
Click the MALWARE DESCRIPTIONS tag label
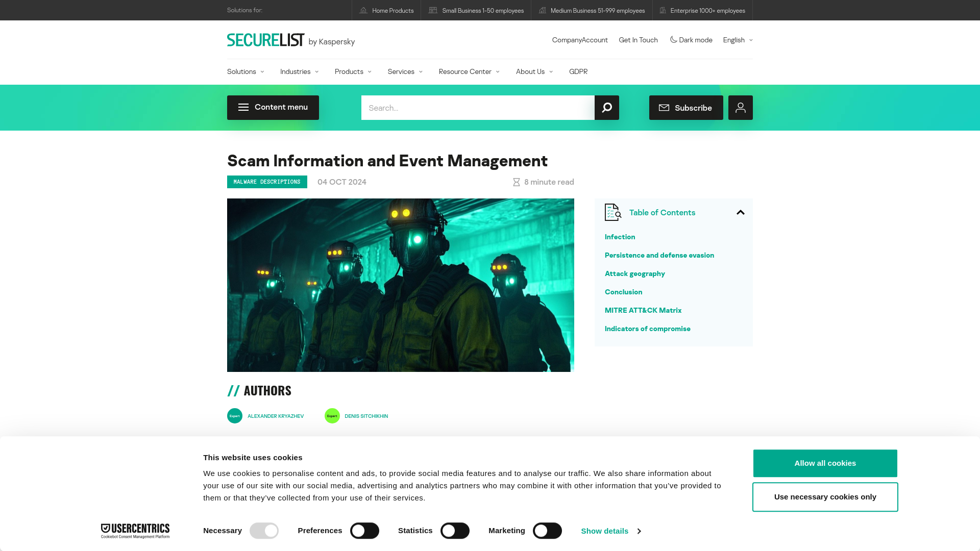click(x=266, y=182)
